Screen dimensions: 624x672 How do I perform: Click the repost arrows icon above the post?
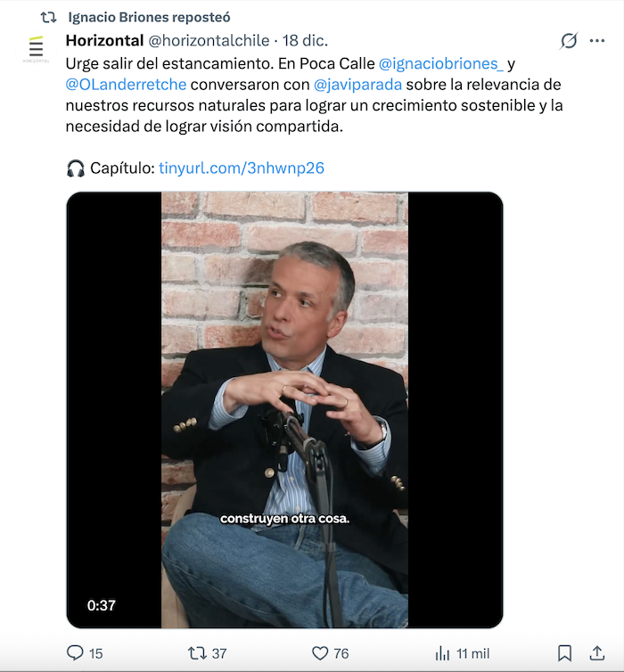[x=48, y=17]
